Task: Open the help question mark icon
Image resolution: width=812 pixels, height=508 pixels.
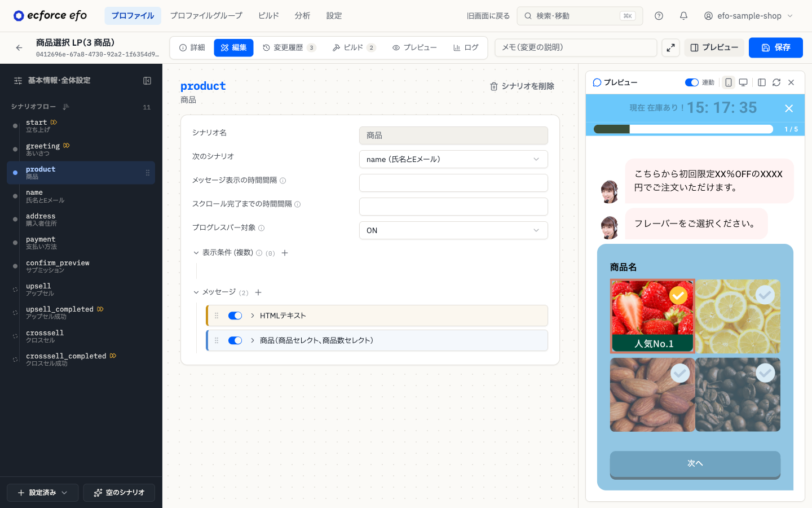Action: pyautogui.click(x=659, y=16)
